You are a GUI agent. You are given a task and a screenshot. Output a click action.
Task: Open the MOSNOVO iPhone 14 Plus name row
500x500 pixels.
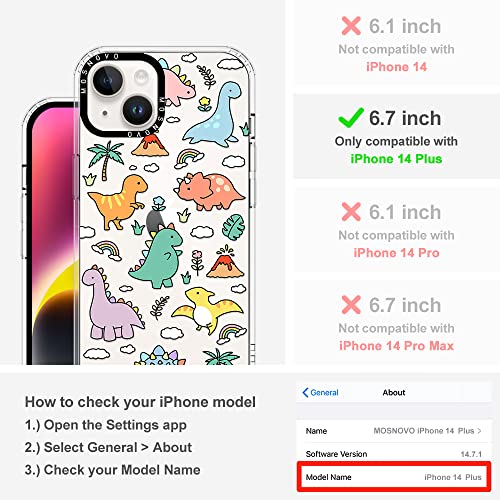click(x=394, y=431)
